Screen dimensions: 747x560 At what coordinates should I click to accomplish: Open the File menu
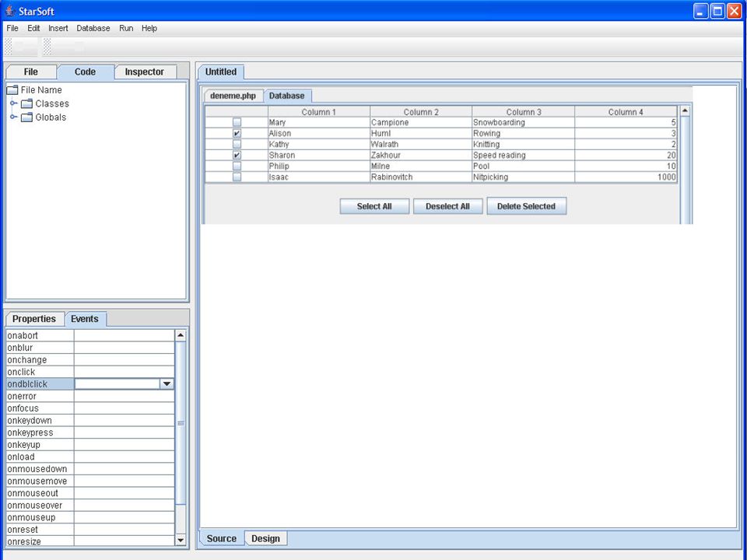(x=12, y=28)
